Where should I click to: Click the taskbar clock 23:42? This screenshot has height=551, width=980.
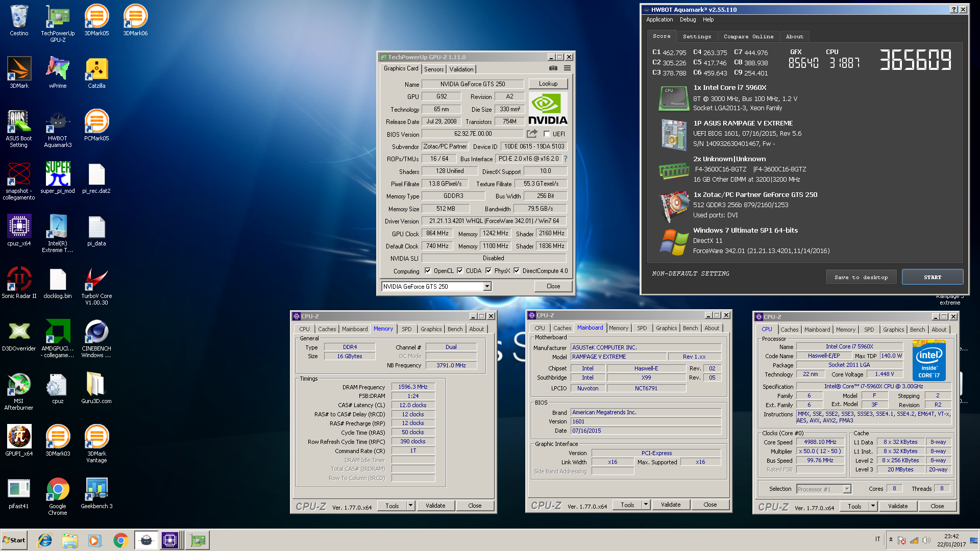click(x=951, y=536)
